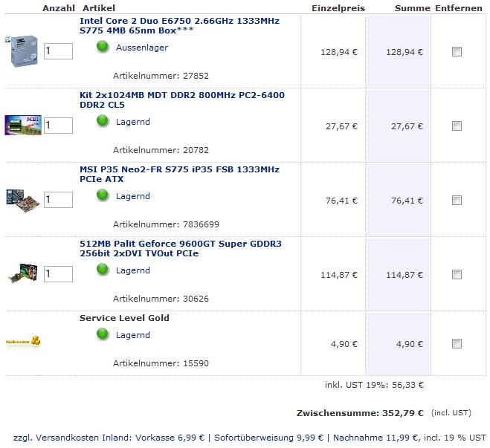
Task: Click Artikelnummer: 20782 text
Action: pos(161,150)
